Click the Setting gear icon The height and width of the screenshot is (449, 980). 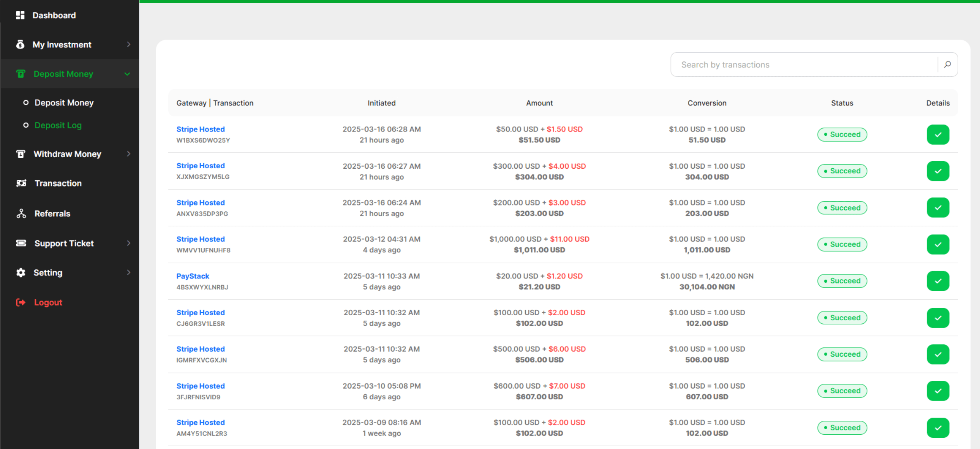pyautogui.click(x=21, y=273)
